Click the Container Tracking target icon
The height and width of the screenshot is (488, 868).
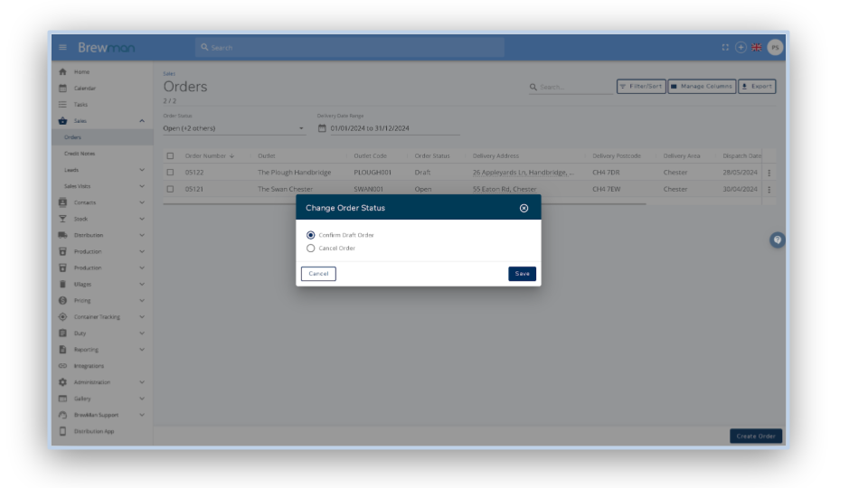tap(62, 317)
